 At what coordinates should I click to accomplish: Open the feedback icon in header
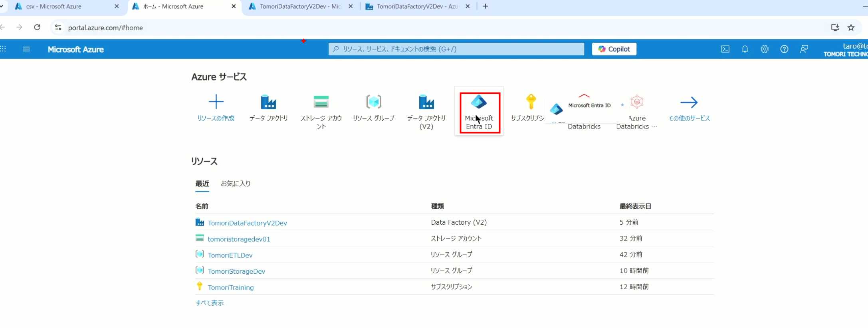[x=804, y=49]
